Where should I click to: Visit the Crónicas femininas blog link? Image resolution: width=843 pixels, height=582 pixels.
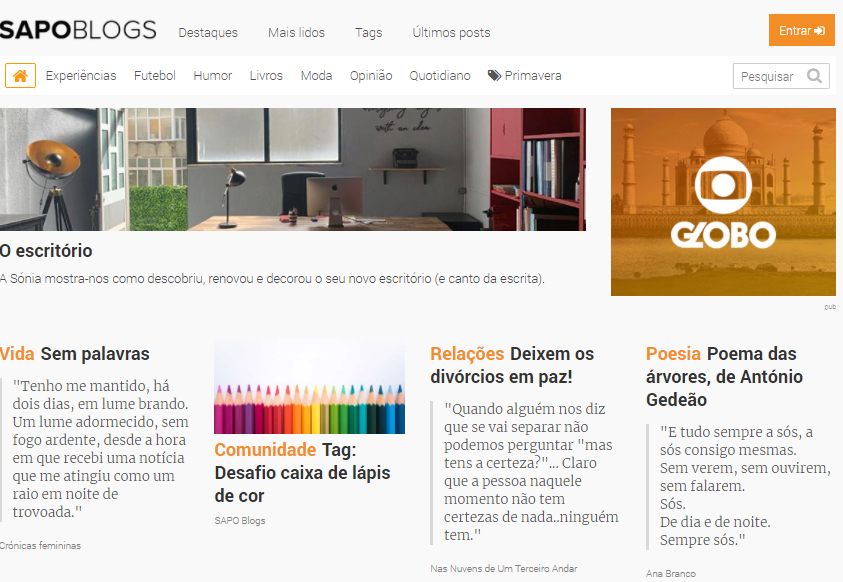40,546
